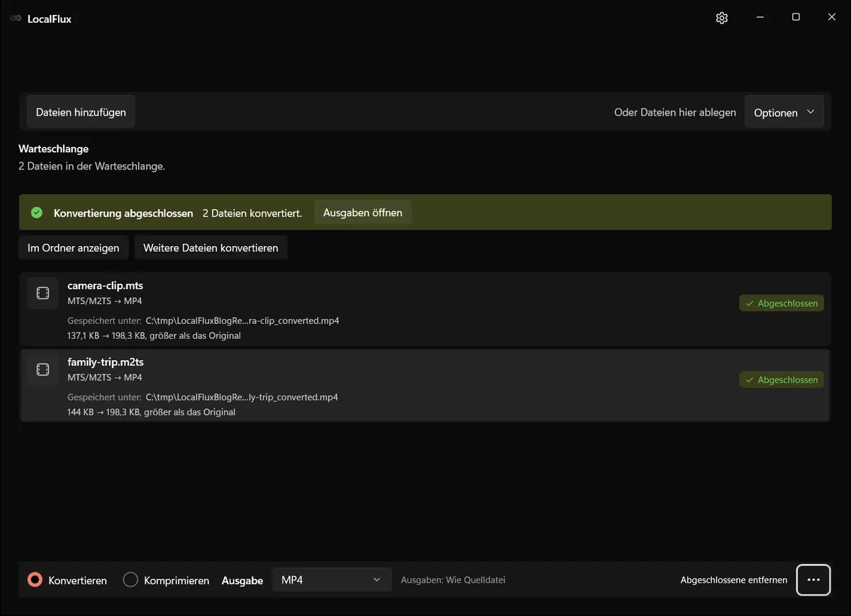
Task: Click the film icon beside camera-clip.mts
Action: (43, 293)
